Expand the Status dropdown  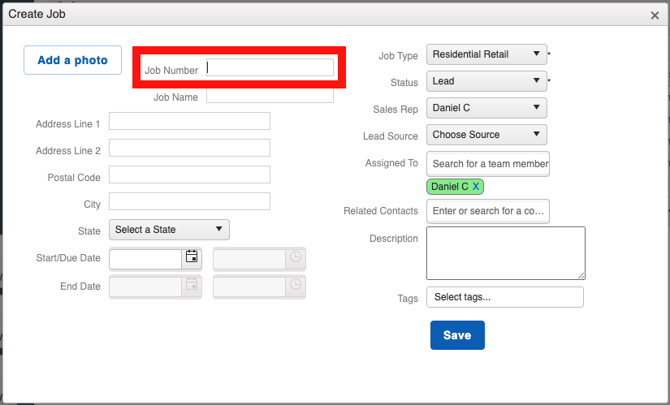click(486, 81)
